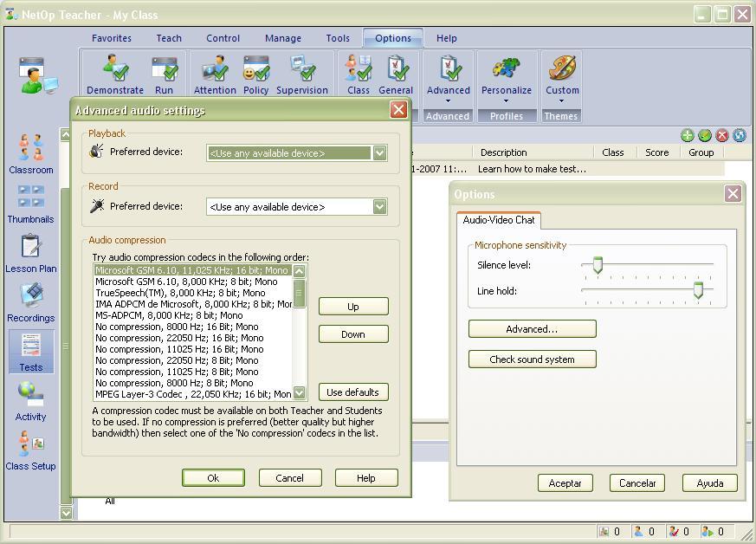The width and height of the screenshot is (756, 544).
Task: Move codec Down in list
Action: 353,334
